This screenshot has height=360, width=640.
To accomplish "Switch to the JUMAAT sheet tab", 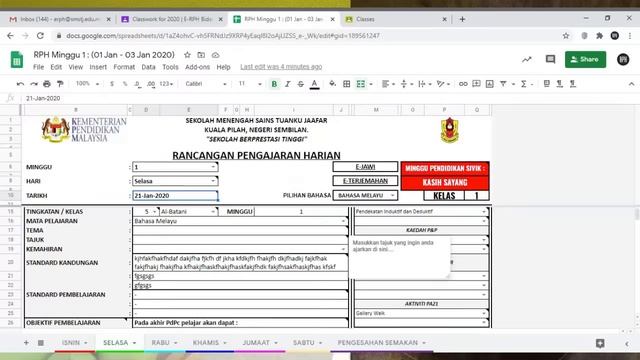I will coord(260,342).
